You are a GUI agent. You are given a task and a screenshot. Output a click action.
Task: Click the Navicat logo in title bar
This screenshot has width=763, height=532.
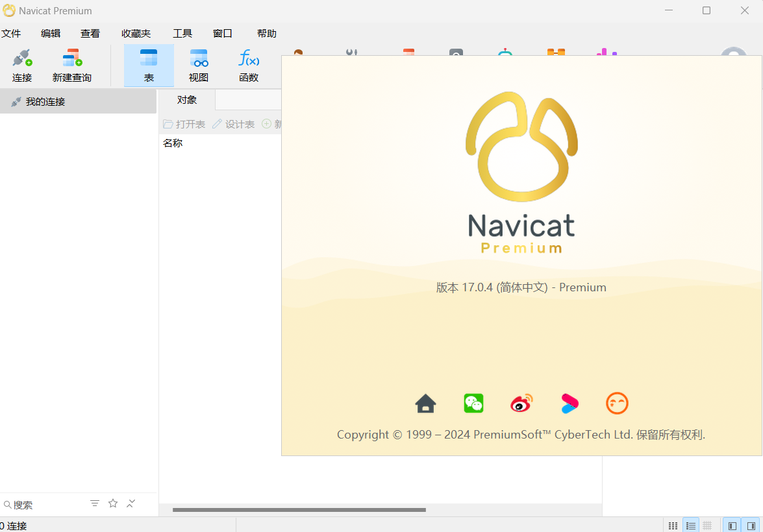pyautogui.click(x=8, y=10)
